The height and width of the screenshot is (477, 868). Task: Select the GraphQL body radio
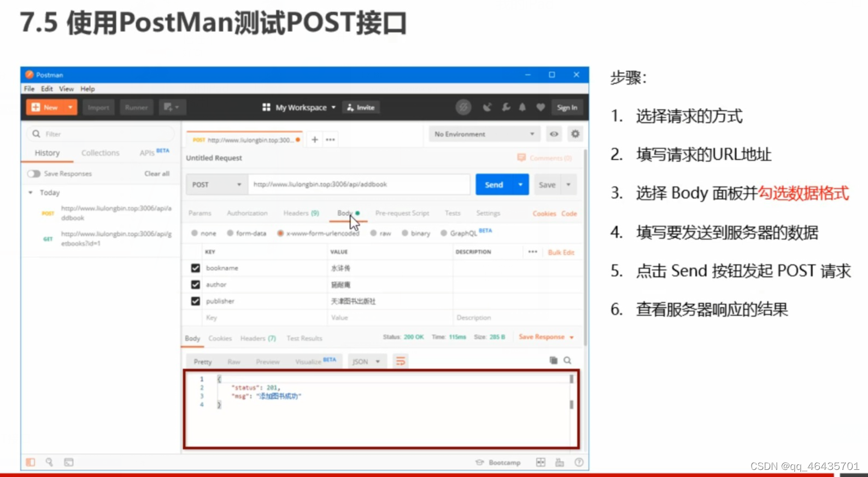(444, 233)
